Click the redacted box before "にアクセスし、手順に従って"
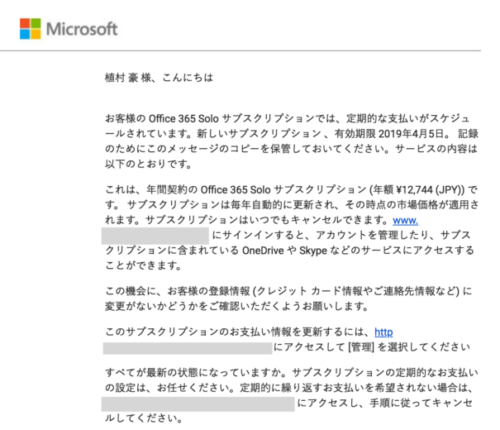 point(198,404)
